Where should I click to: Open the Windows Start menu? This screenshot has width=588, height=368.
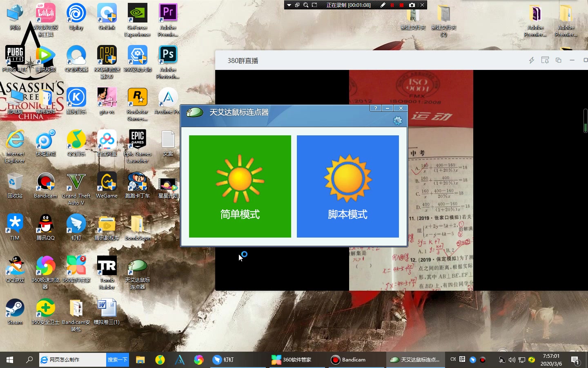(10, 360)
